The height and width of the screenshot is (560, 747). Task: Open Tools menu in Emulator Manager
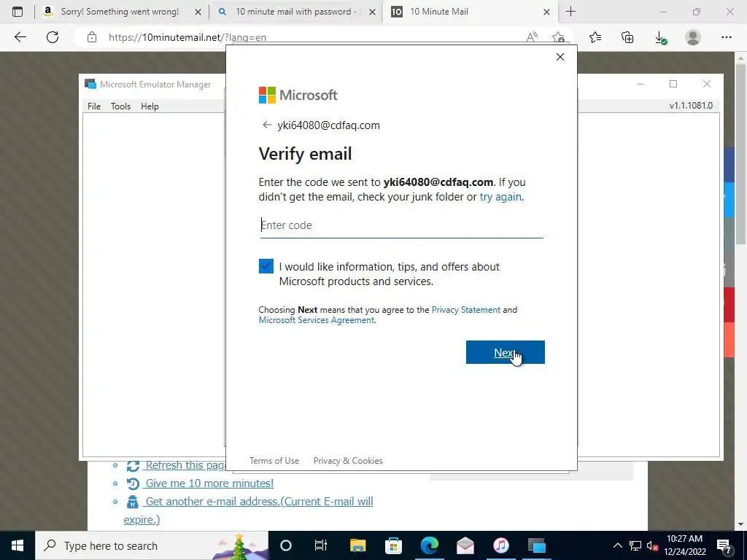tap(120, 106)
